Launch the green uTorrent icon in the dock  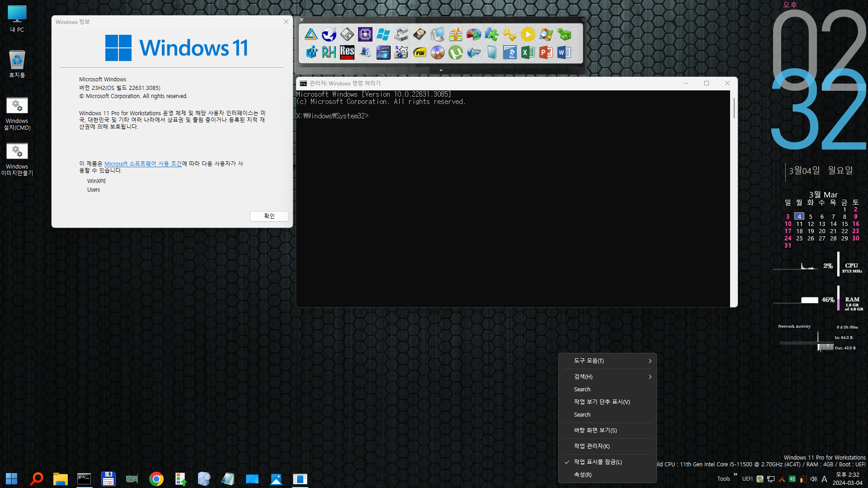455,52
